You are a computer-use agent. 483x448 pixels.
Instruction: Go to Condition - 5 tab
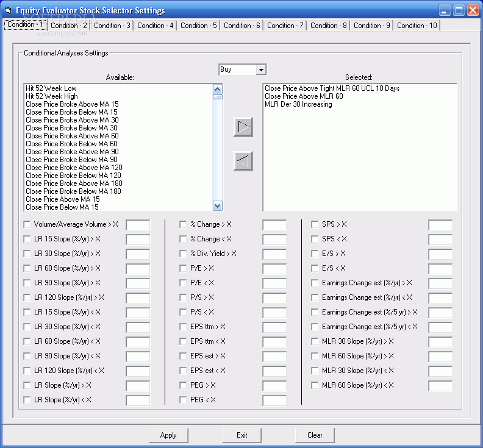pyautogui.click(x=198, y=26)
